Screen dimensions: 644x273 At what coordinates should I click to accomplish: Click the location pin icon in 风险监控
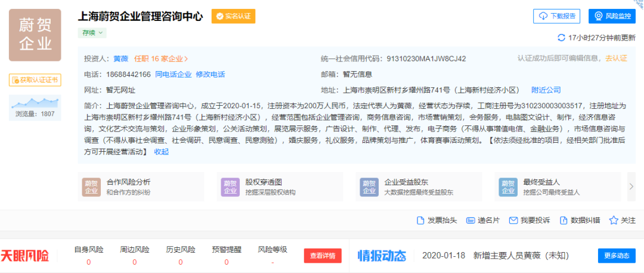pos(599,16)
